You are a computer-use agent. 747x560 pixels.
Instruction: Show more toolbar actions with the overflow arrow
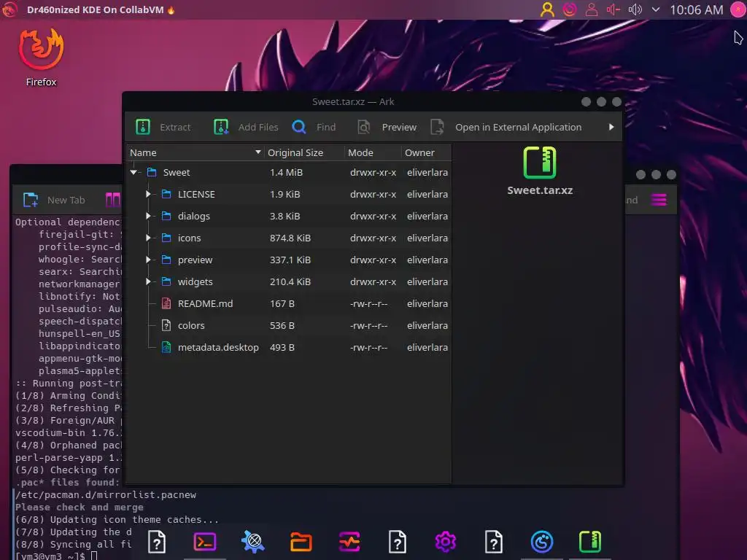pos(611,127)
